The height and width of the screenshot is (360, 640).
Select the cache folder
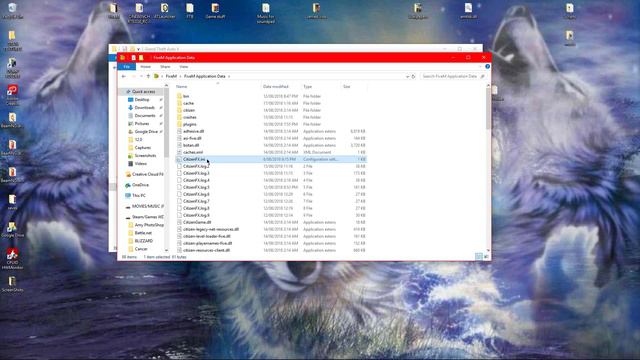tap(188, 103)
